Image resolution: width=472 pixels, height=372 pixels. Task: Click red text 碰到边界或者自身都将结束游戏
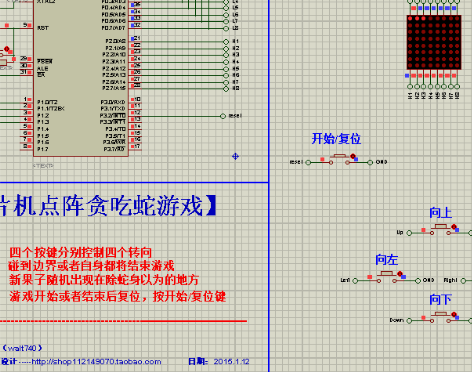click(91, 266)
